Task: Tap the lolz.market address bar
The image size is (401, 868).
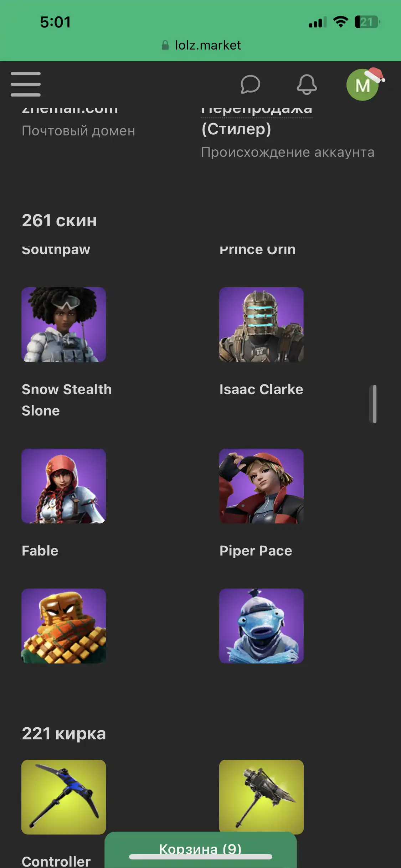Action: tap(201, 45)
